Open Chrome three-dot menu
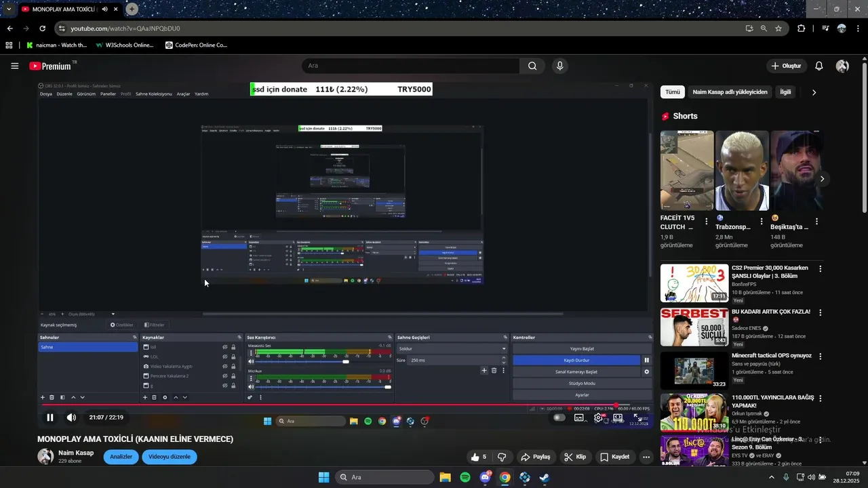 point(859,28)
